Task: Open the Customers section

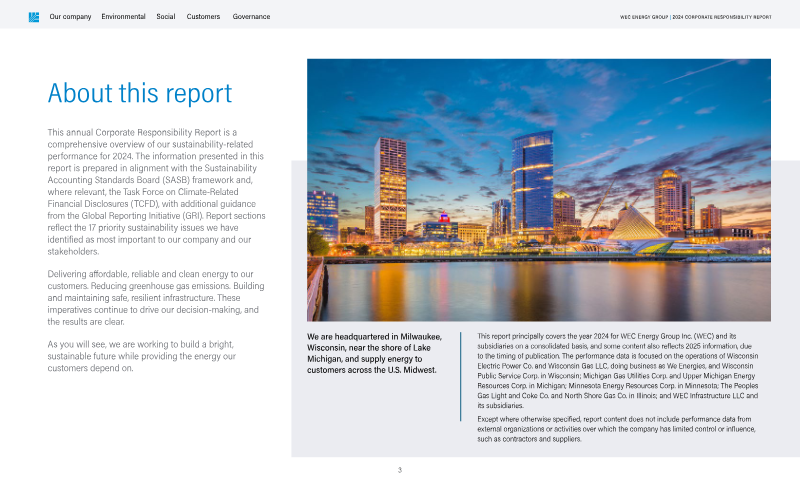Action: coord(204,17)
